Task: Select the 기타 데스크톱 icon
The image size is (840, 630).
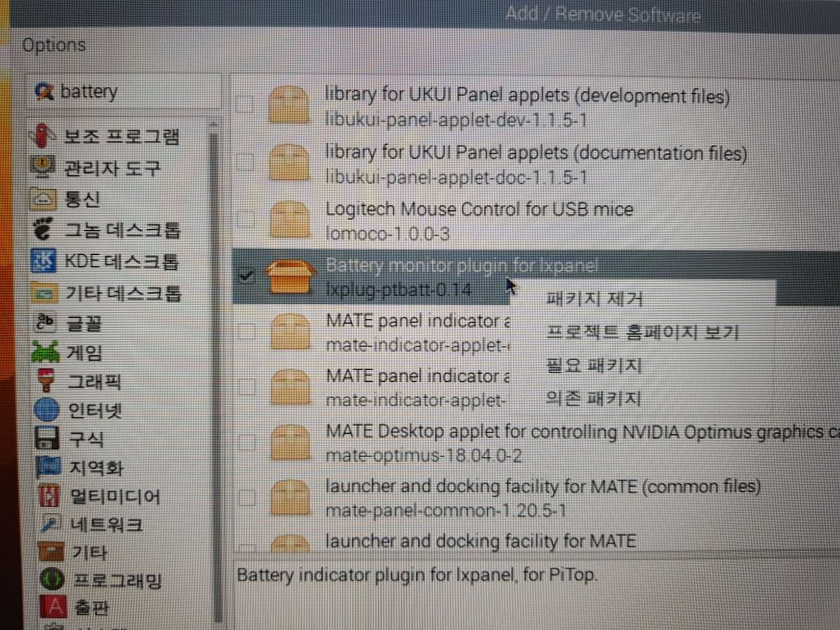Action: (x=44, y=293)
